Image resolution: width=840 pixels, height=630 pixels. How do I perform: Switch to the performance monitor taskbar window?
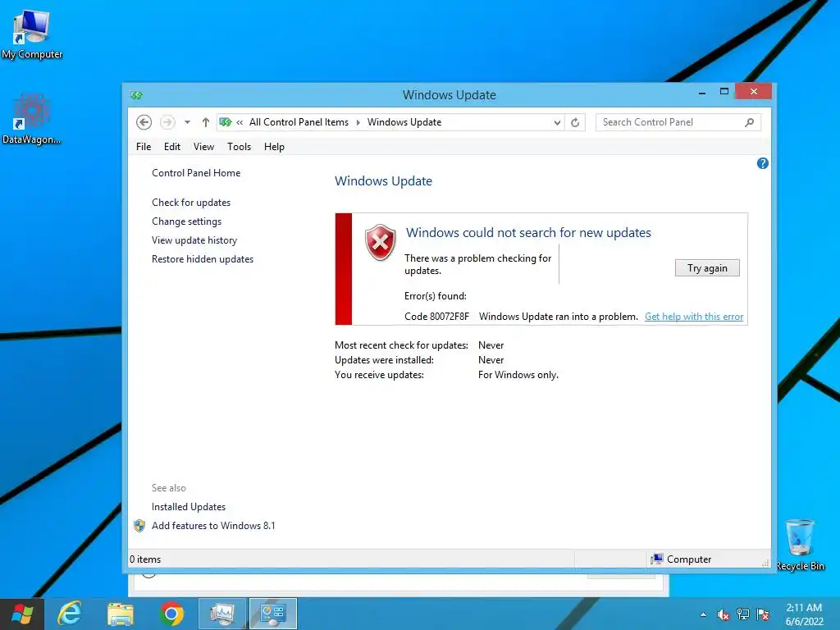coord(221,614)
